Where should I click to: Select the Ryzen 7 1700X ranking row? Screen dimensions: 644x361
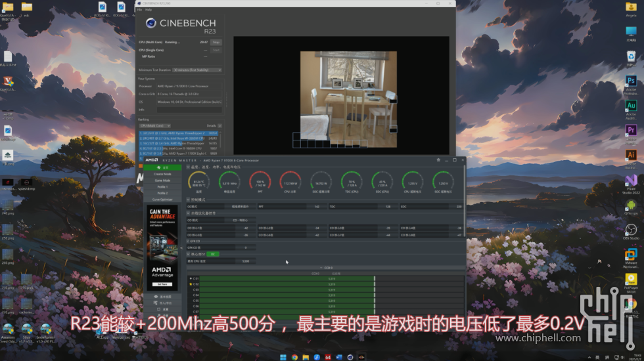click(178, 154)
